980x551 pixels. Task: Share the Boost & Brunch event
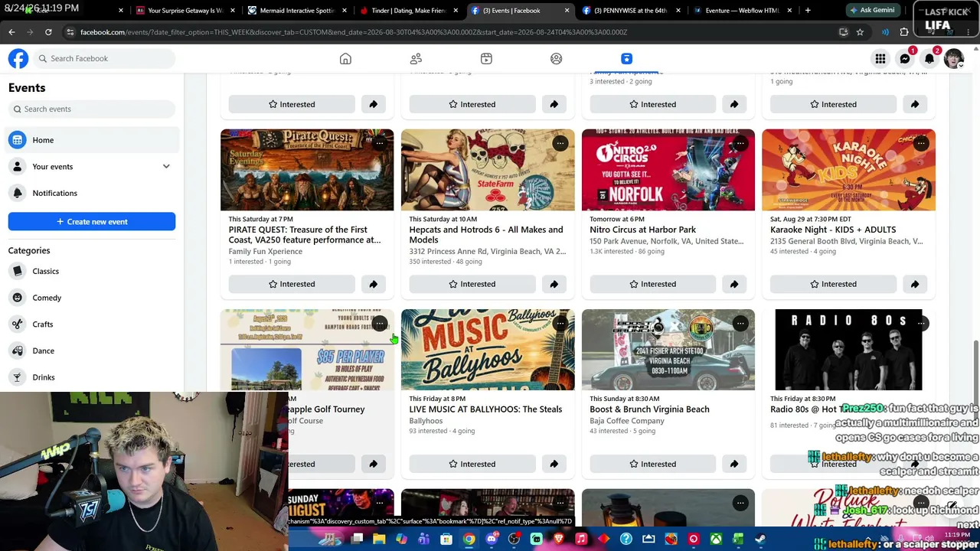(x=734, y=464)
